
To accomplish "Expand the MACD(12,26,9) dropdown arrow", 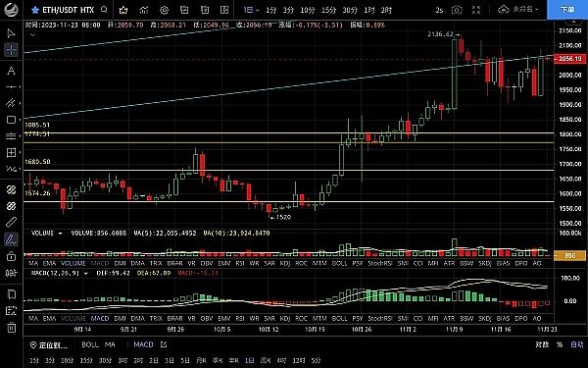I will [x=86, y=273].
